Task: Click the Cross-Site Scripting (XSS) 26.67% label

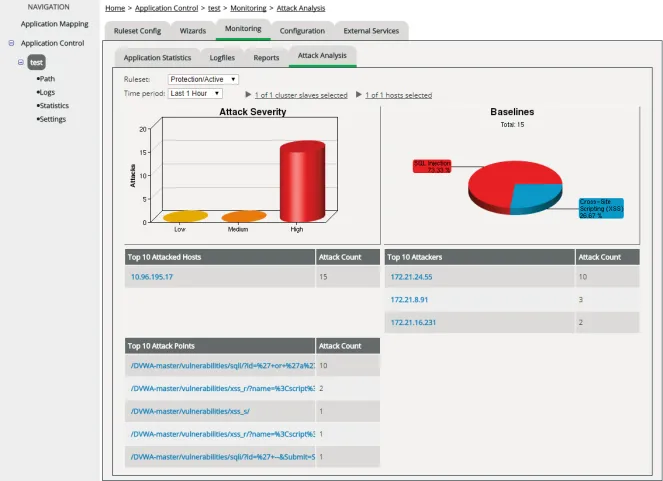Action: (601, 208)
